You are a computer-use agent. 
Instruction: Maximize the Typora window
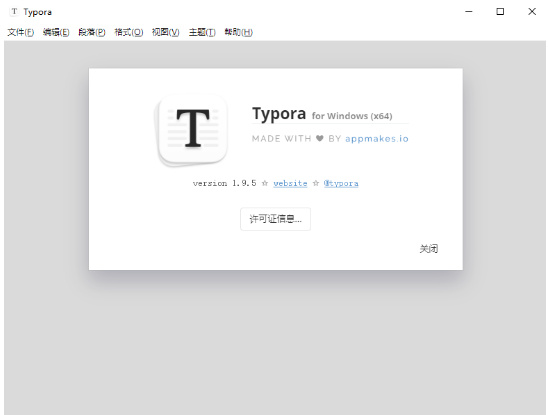(x=500, y=12)
